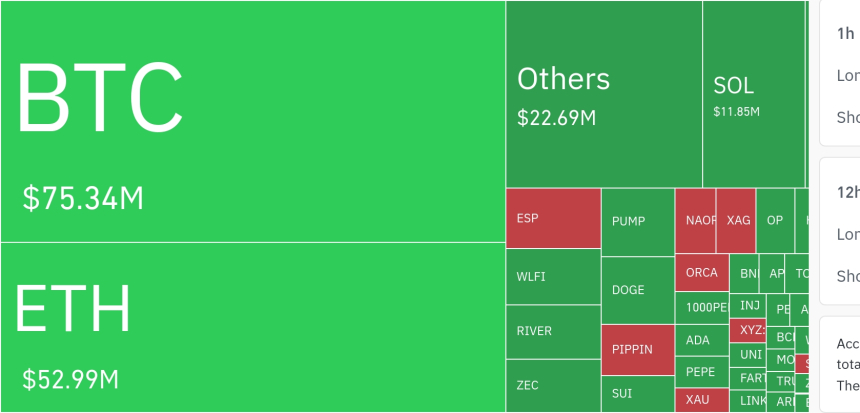
Task: Click the SOL $11.85M tile
Action: (x=753, y=94)
